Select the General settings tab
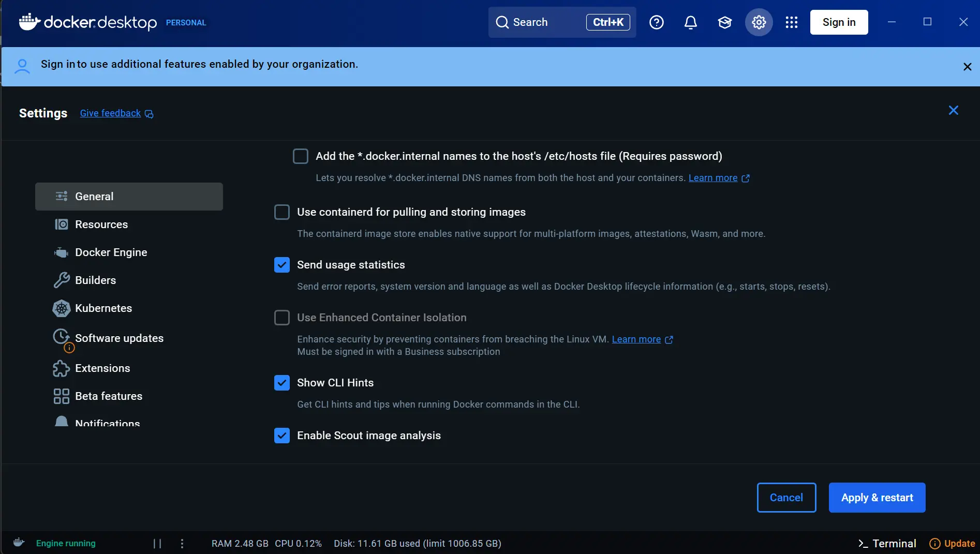The height and width of the screenshot is (554, 980). [x=129, y=197]
